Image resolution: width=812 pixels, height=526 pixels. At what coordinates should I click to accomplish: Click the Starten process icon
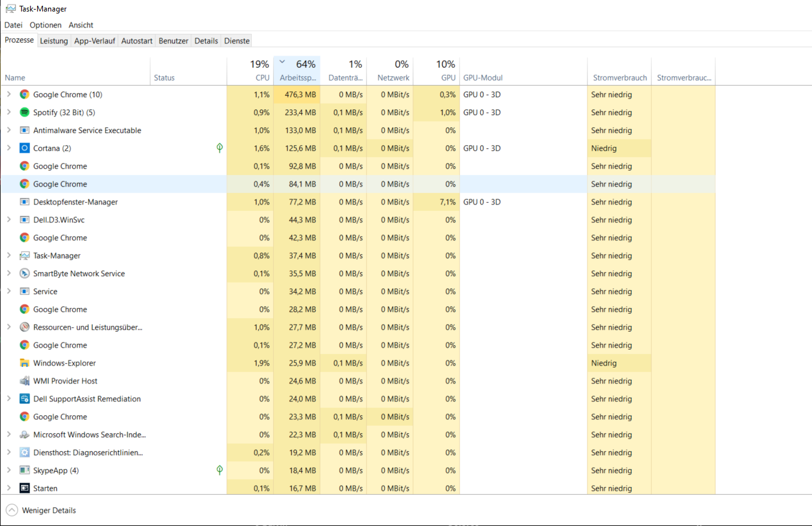24,488
